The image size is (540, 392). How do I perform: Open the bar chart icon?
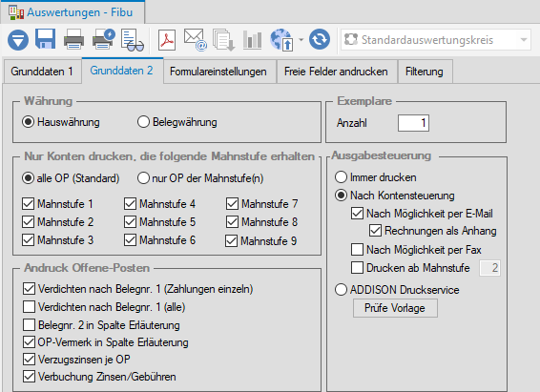tap(252, 40)
